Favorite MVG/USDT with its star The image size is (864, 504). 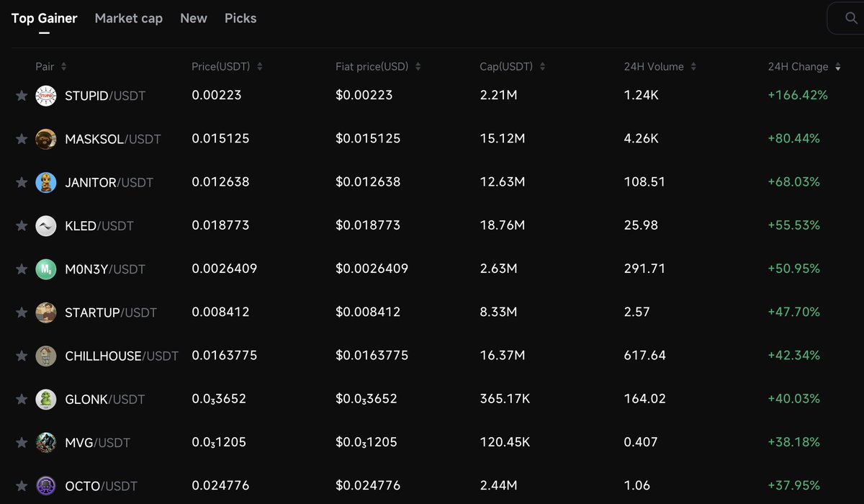pos(22,442)
